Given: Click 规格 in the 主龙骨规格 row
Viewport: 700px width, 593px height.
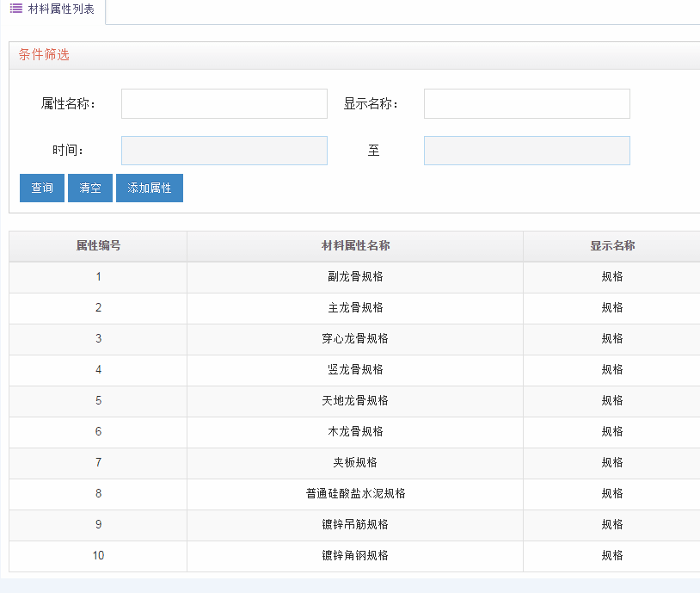Looking at the screenshot, I should click(612, 308).
